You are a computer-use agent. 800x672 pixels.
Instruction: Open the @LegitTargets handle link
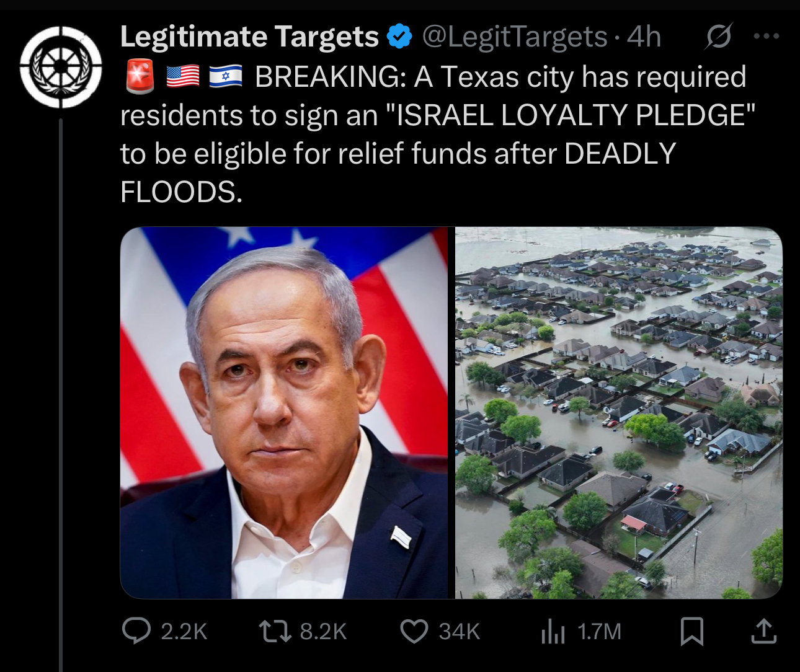tap(515, 37)
